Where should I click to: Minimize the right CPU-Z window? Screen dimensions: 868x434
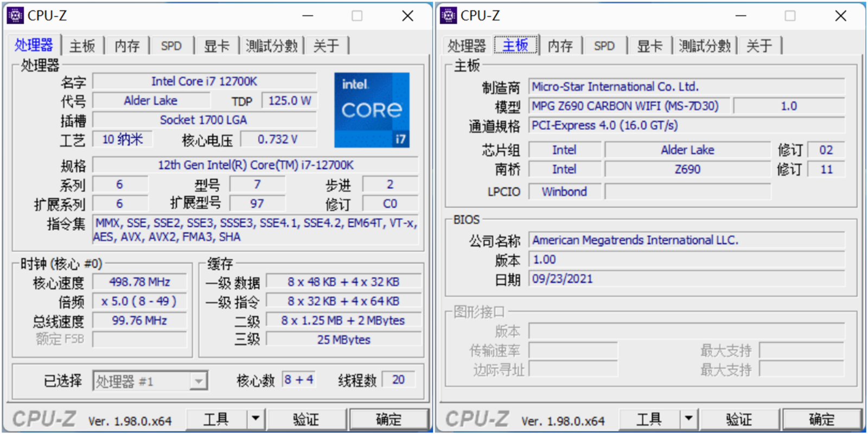click(741, 16)
